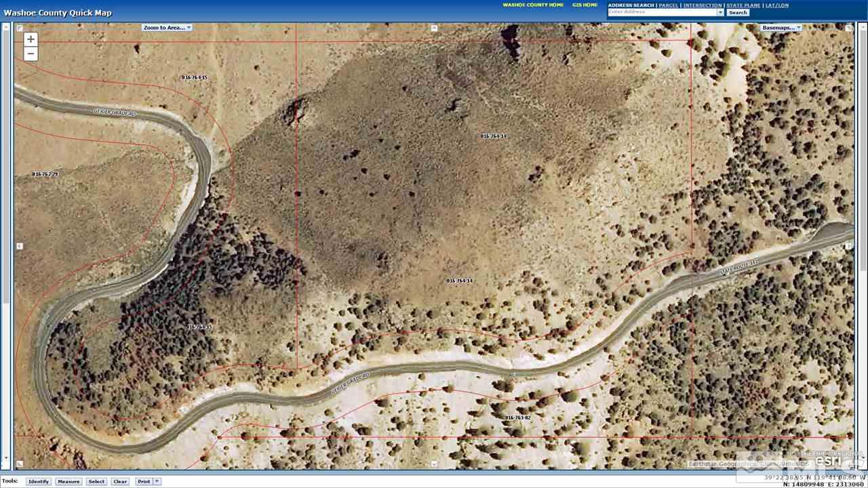The height and width of the screenshot is (488, 868).
Task: Pan map northeast using top-right corner arrow
Action: click(x=849, y=28)
